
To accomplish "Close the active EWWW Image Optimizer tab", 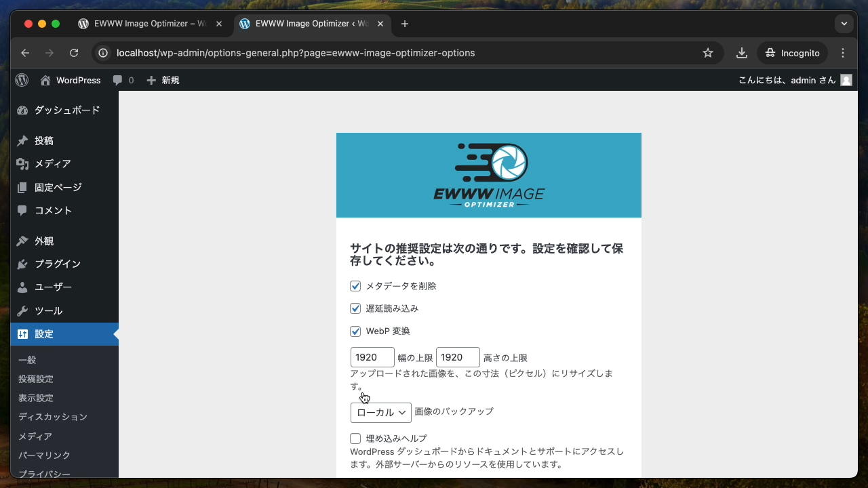I will pyautogui.click(x=380, y=24).
